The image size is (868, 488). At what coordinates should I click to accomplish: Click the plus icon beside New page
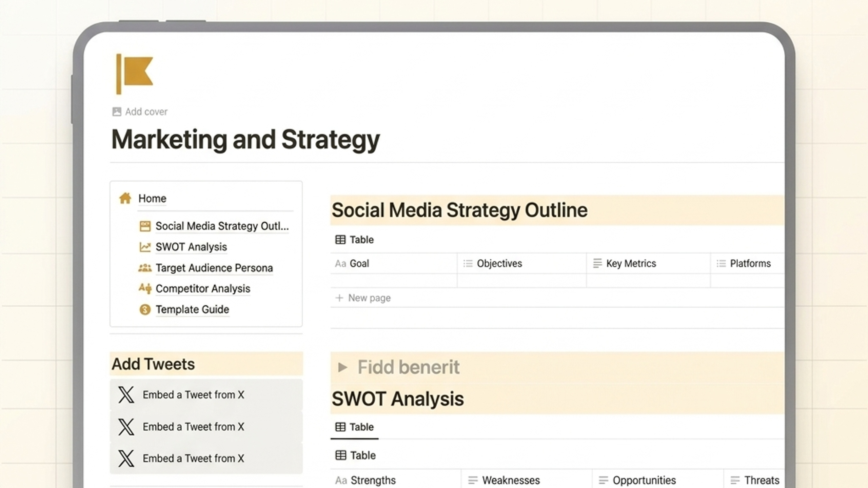(x=339, y=298)
